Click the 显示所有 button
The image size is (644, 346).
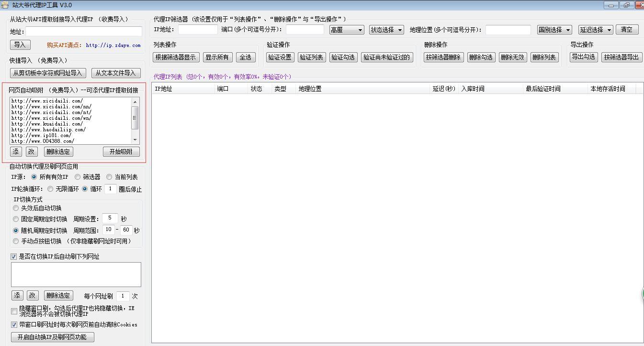tap(217, 57)
